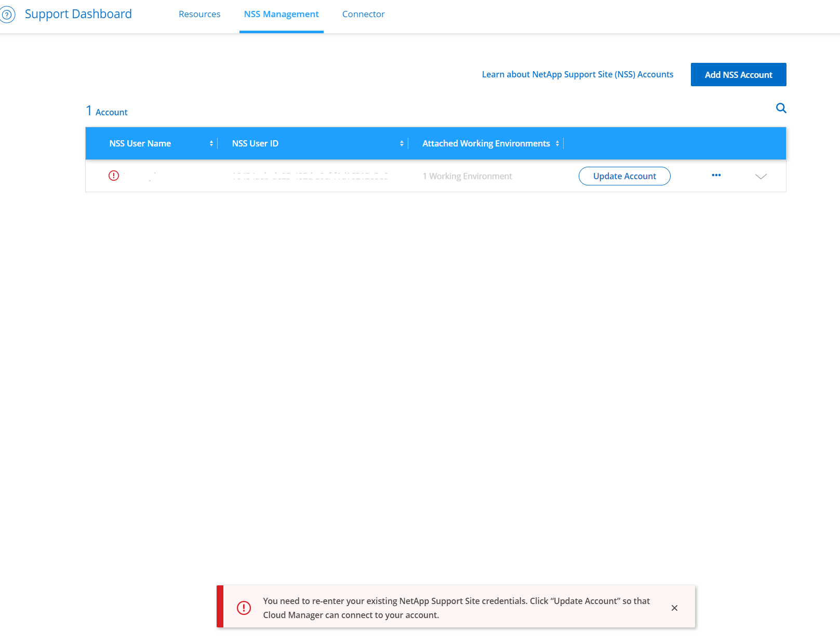
Task: Click the Support Dashboard question mark icon
Action: click(7, 15)
